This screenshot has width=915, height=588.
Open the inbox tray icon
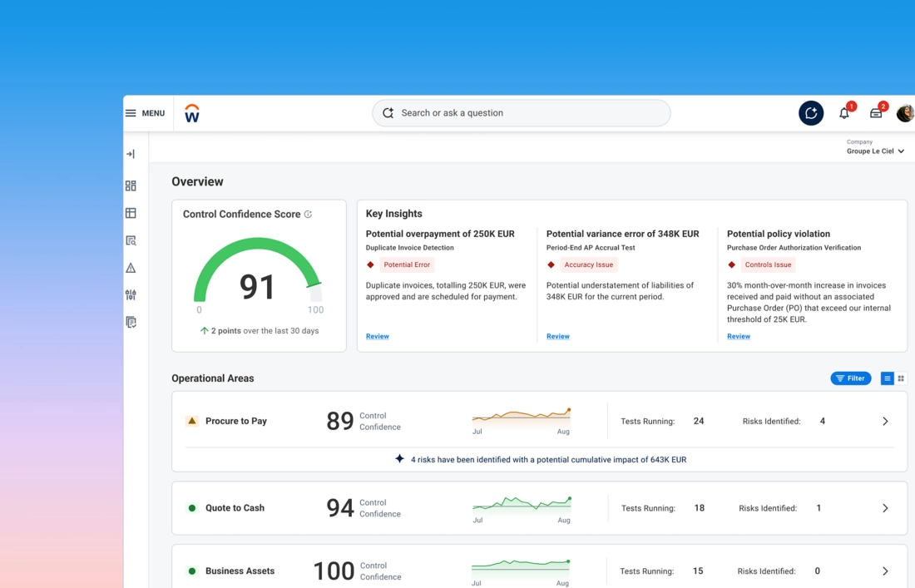876,113
